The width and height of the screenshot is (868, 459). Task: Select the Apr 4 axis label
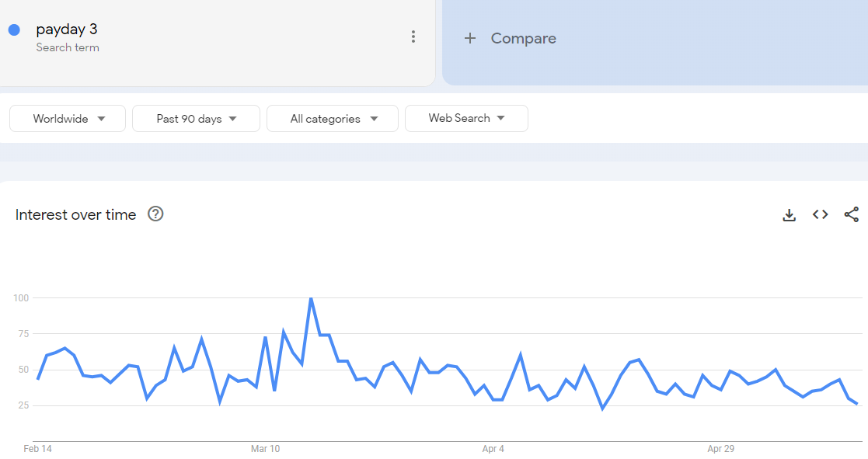coord(493,448)
